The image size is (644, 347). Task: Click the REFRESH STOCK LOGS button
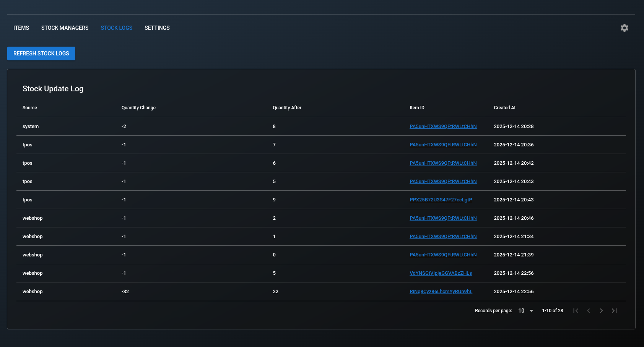coord(41,54)
